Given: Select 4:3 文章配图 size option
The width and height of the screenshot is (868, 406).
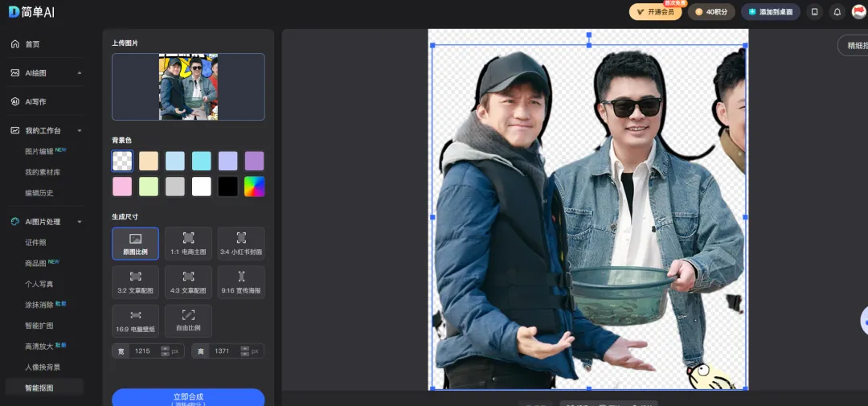Looking at the screenshot, I should (x=188, y=282).
